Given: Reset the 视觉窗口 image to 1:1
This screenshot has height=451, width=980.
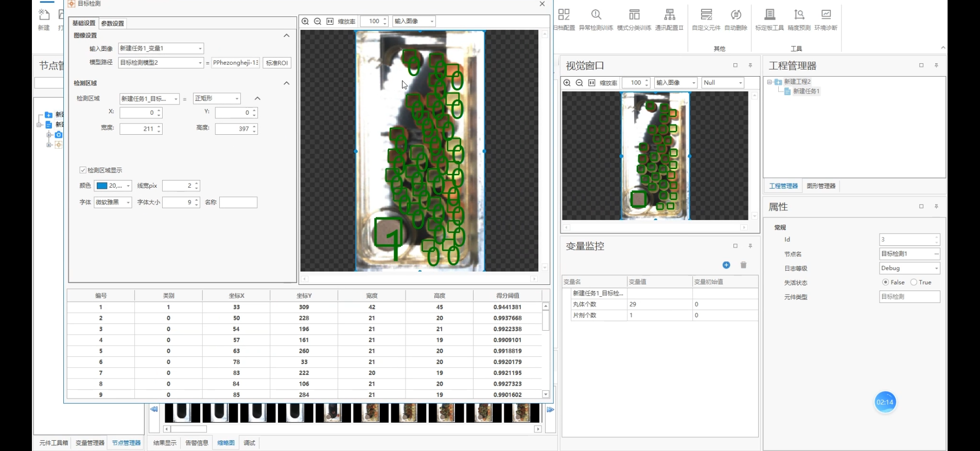Looking at the screenshot, I should coord(592,83).
